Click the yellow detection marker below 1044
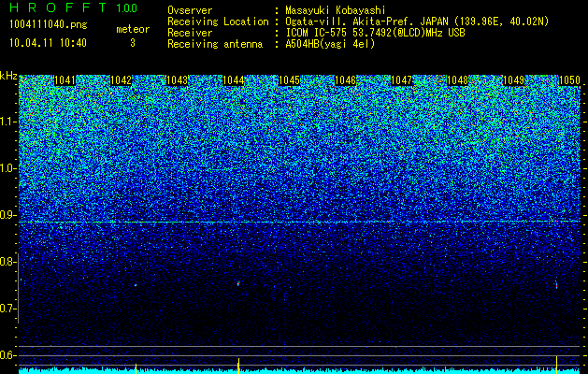Viewport: 588px width, 374px height. 238,366
